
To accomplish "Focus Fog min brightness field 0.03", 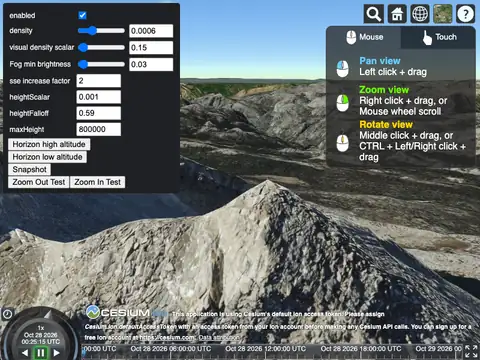I will click(x=151, y=64).
